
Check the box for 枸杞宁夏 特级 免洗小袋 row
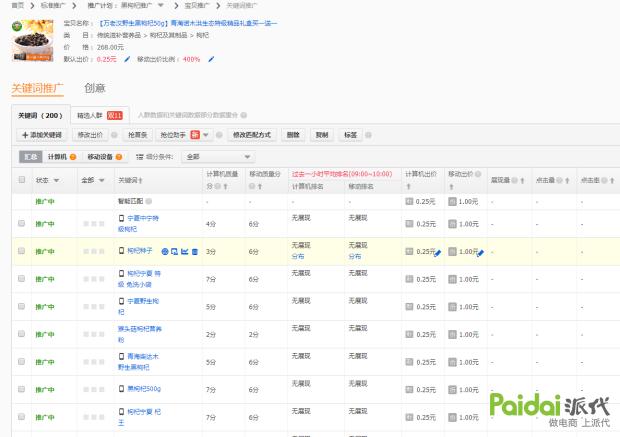22,279
